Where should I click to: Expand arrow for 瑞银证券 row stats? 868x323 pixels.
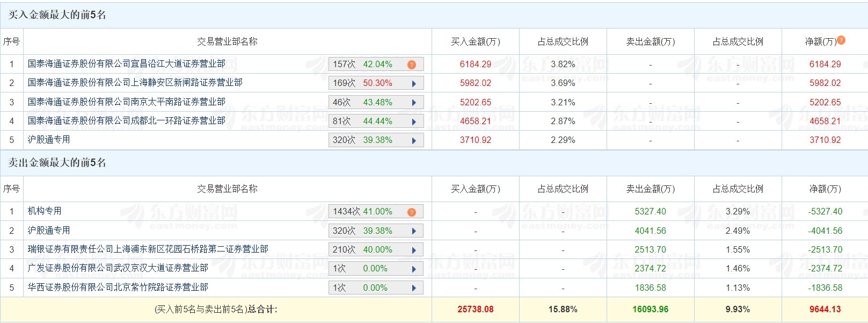point(414,250)
